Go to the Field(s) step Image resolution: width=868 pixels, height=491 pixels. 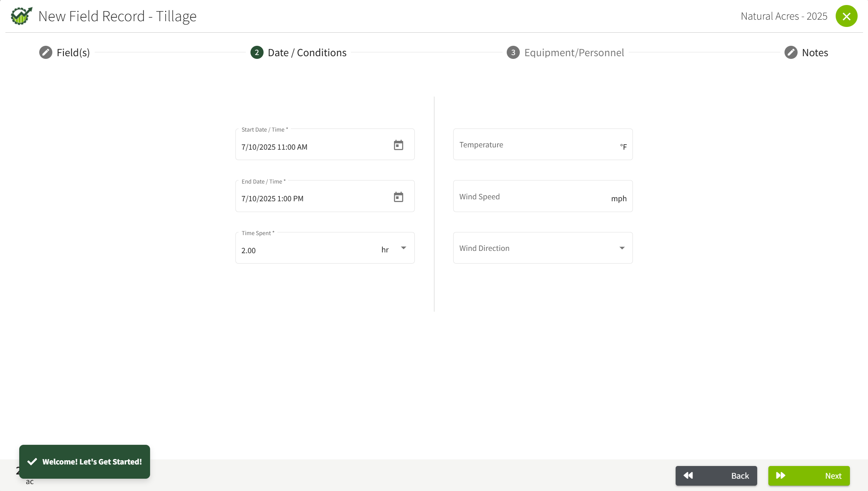[65, 52]
